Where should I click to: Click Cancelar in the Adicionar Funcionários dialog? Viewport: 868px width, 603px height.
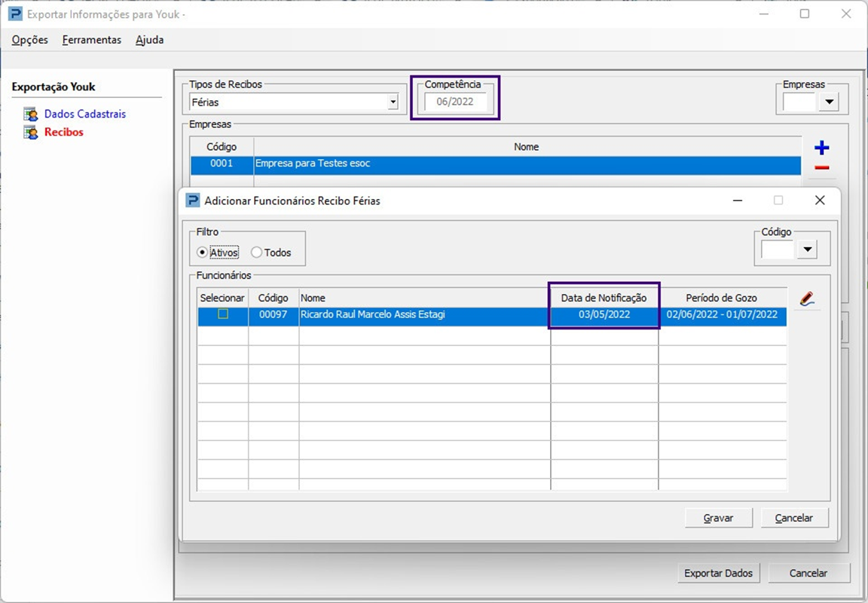tap(794, 518)
